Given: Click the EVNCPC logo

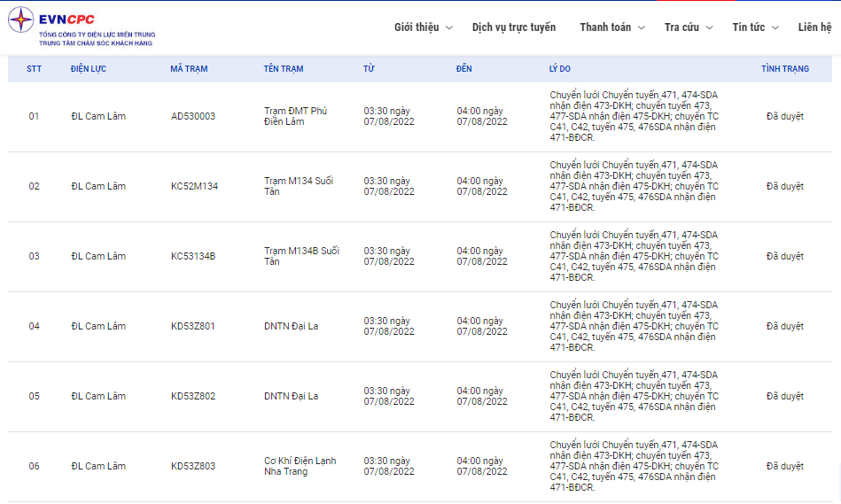Looking at the screenshot, I should tap(82, 28).
